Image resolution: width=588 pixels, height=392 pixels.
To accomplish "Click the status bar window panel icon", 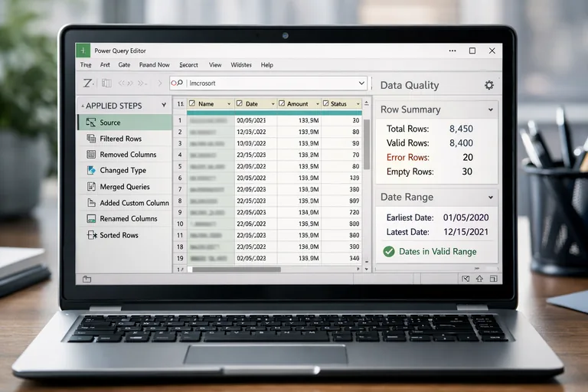I will (x=494, y=279).
